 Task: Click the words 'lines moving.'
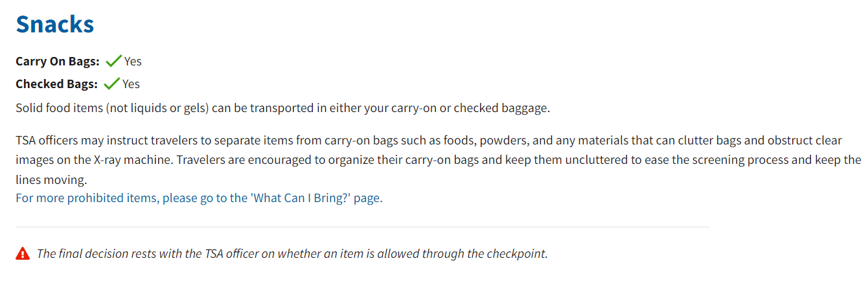[51, 179]
